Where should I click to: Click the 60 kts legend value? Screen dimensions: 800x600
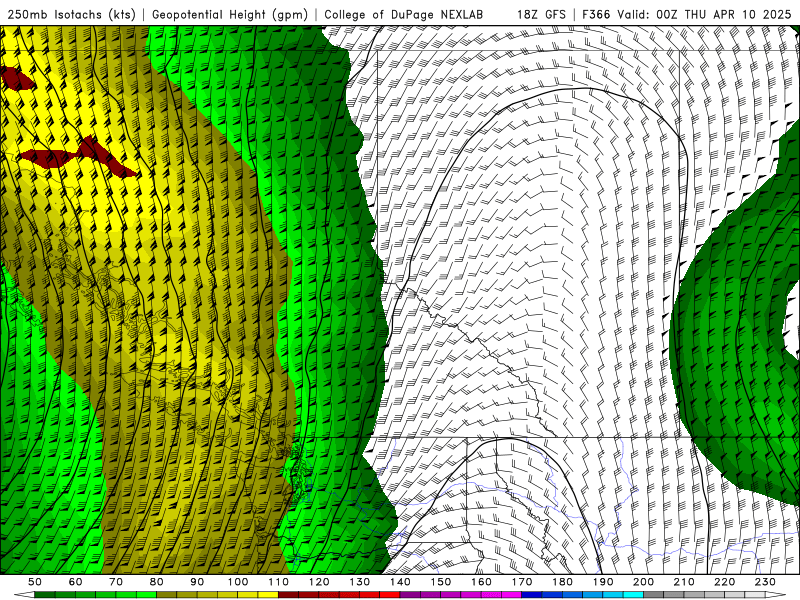coord(75,582)
